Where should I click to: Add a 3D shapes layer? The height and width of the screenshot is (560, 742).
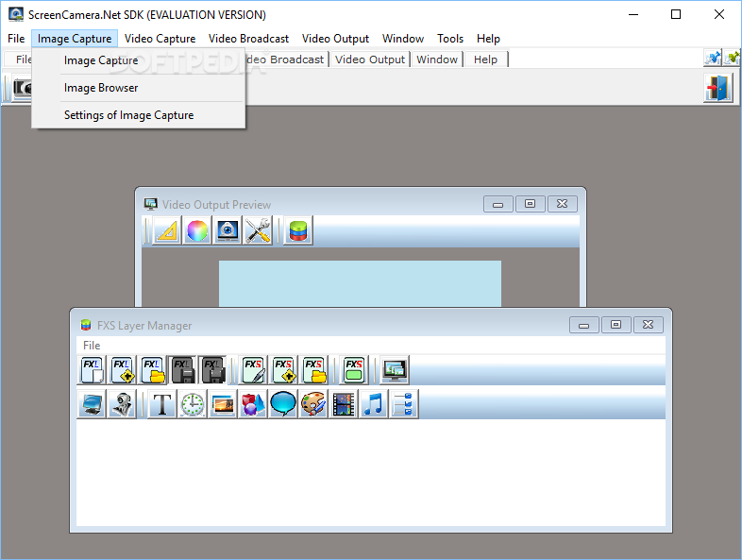pyautogui.click(x=253, y=404)
